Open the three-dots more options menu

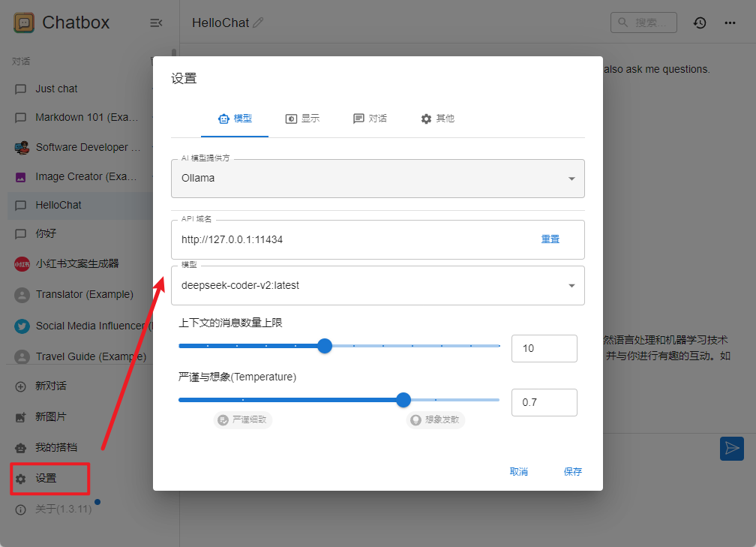click(x=730, y=23)
